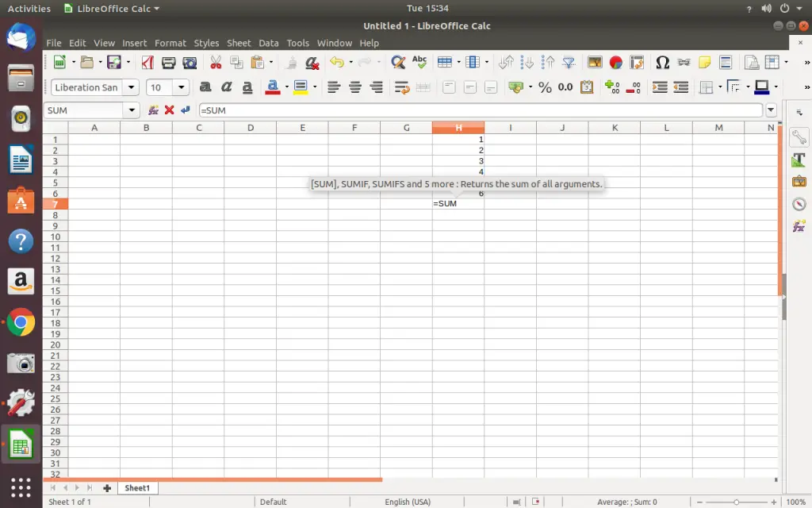This screenshot has height=508, width=812.
Task: Toggle Bold formatting
Action: coord(205,87)
